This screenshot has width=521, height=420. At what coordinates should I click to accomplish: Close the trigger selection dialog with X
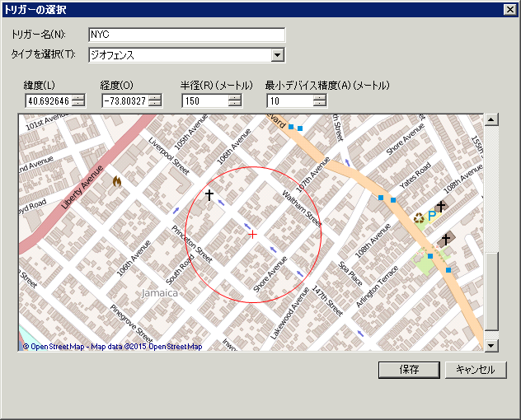click(509, 9)
